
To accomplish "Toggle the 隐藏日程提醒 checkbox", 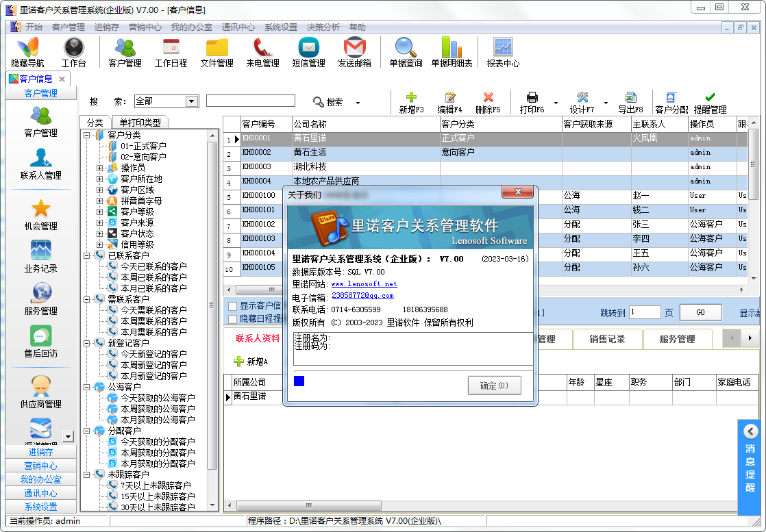I will click(x=233, y=319).
